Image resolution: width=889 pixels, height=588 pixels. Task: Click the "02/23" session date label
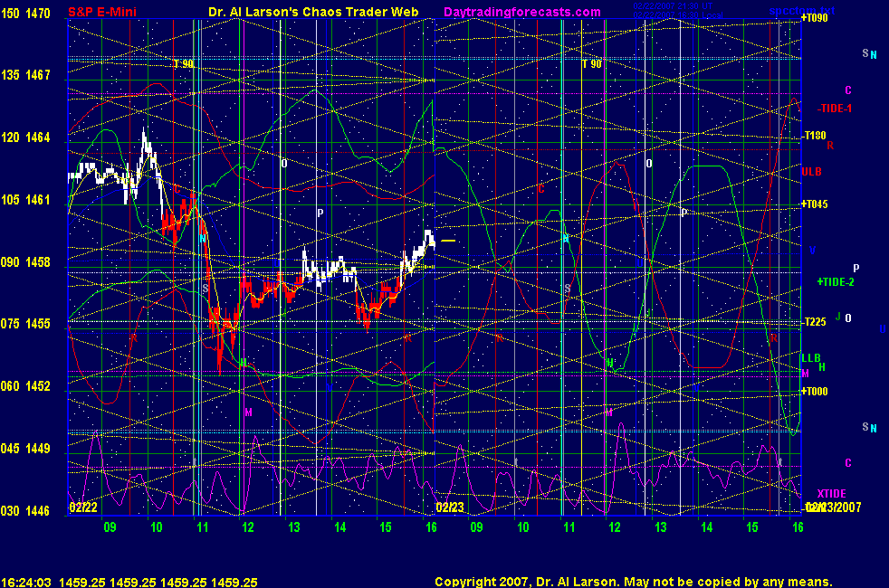pyautogui.click(x=450, y=507)
